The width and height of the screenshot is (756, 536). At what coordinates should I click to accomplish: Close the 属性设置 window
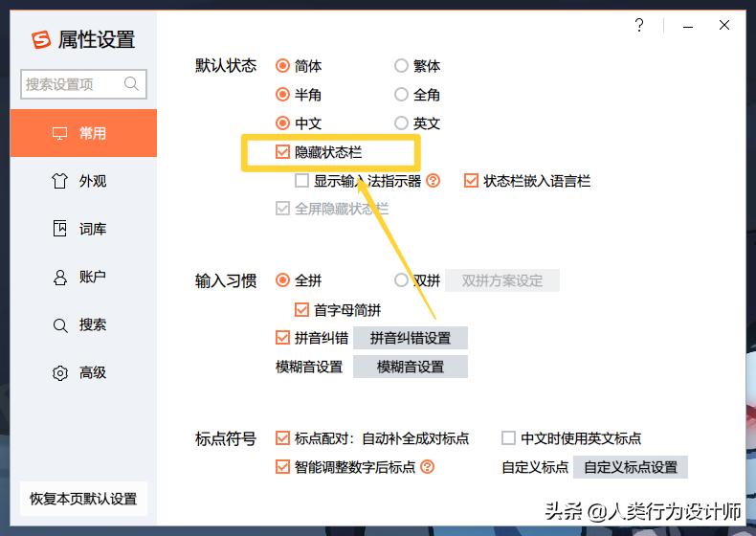tap(724, 25)
